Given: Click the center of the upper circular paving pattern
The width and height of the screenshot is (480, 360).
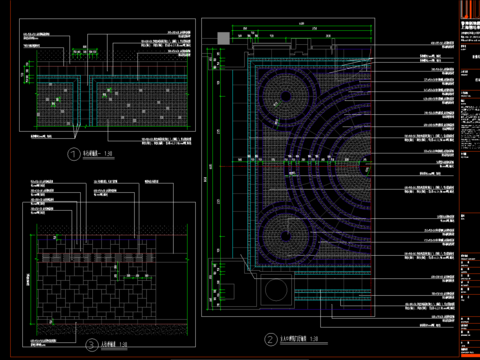Looking at the screenshot, I should (x=286, y=96).
